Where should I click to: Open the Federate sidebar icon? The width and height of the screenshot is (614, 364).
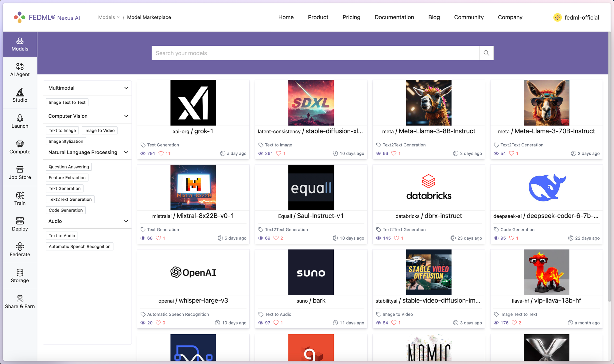20,246
